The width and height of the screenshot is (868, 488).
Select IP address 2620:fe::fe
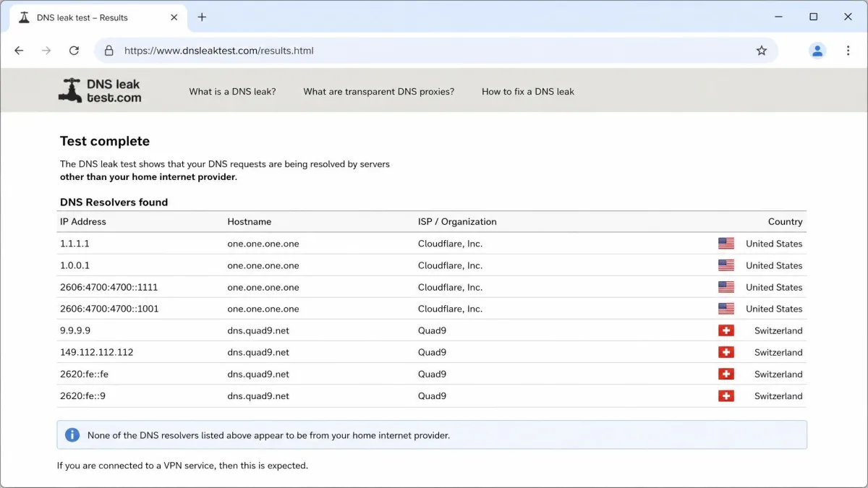point(84,374)
